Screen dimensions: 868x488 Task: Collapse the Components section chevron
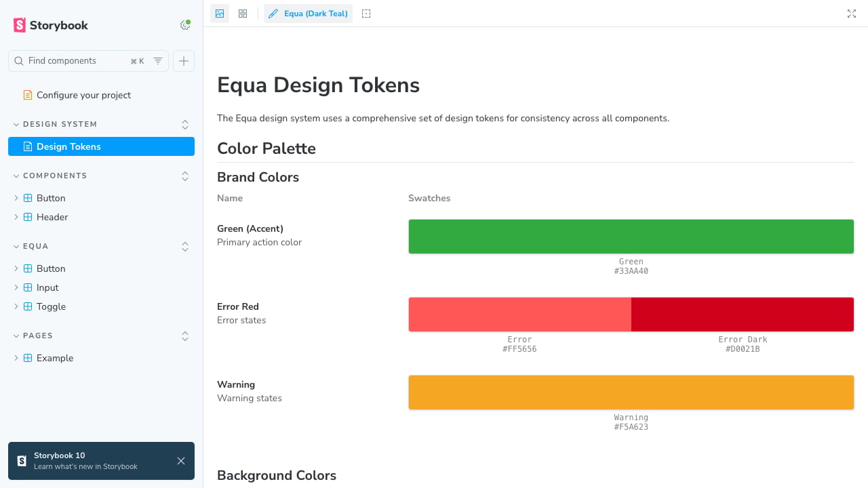[16, 176]
